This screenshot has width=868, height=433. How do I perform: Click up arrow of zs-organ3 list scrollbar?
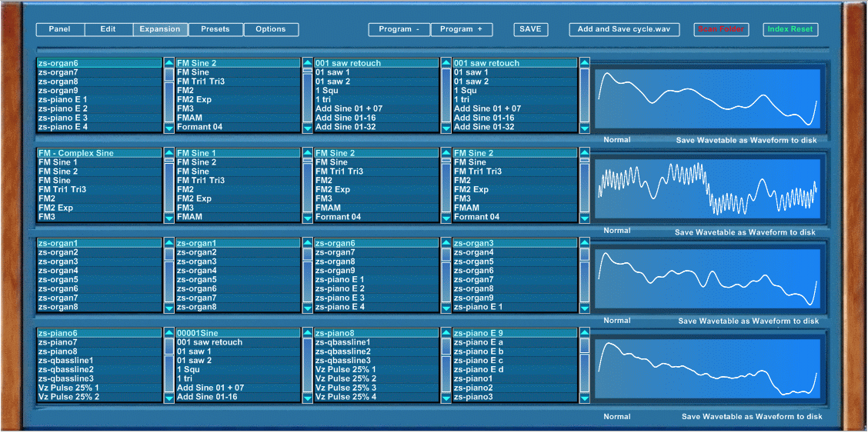point(584,243)
